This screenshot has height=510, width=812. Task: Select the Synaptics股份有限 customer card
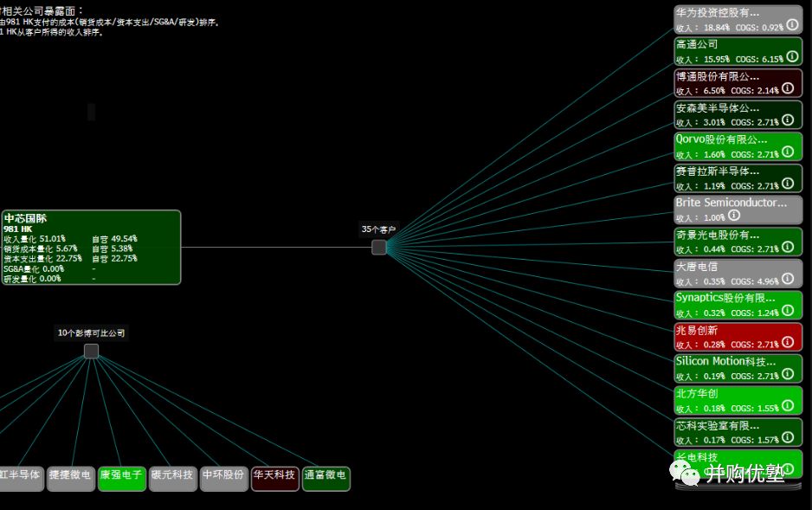738,306
